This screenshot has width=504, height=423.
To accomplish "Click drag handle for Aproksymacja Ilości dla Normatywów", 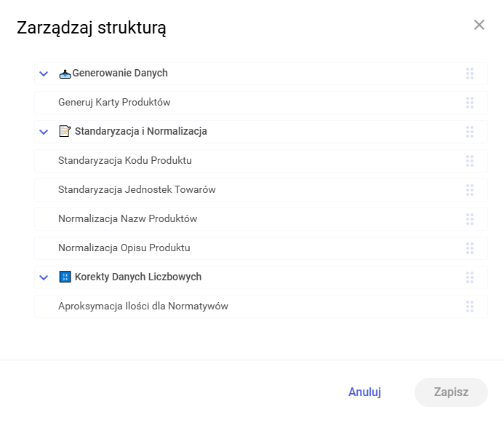I will pyautogui.click(x=470, y=307).
